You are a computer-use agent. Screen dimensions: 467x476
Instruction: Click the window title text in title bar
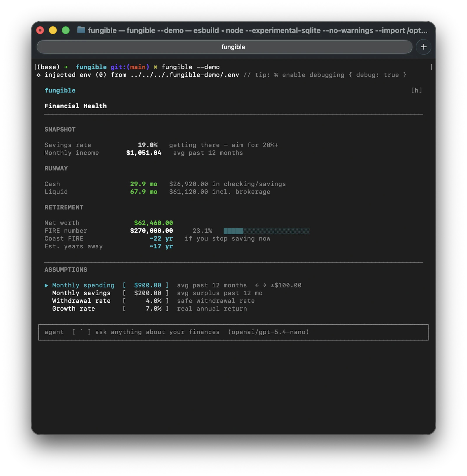coord(257,30)
